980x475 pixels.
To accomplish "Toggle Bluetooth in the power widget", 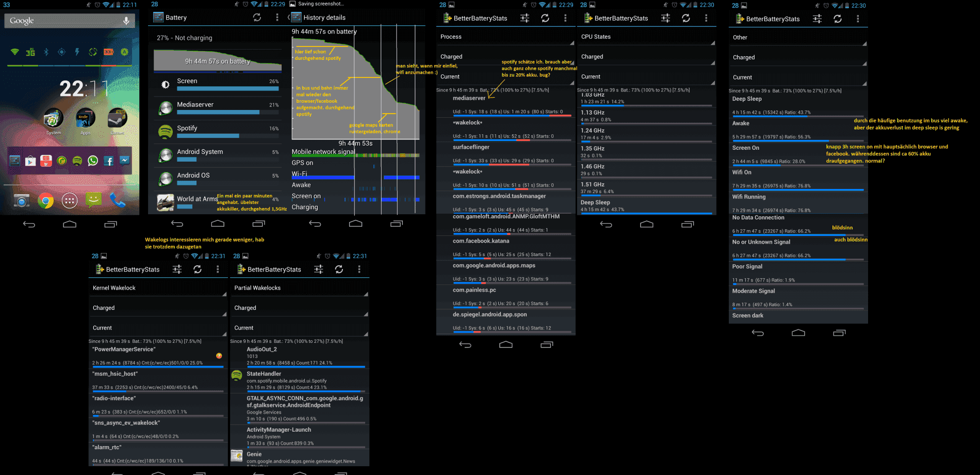I will 46,52.
